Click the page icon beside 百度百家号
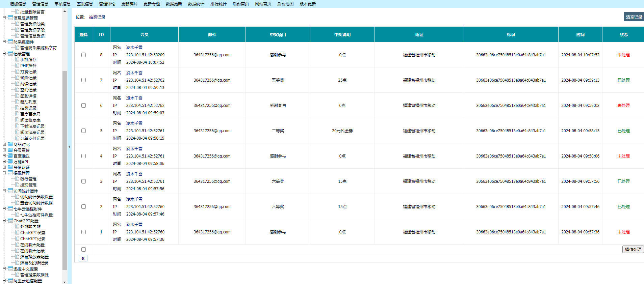This screenshot has height=284, width=644. (17, 114)
